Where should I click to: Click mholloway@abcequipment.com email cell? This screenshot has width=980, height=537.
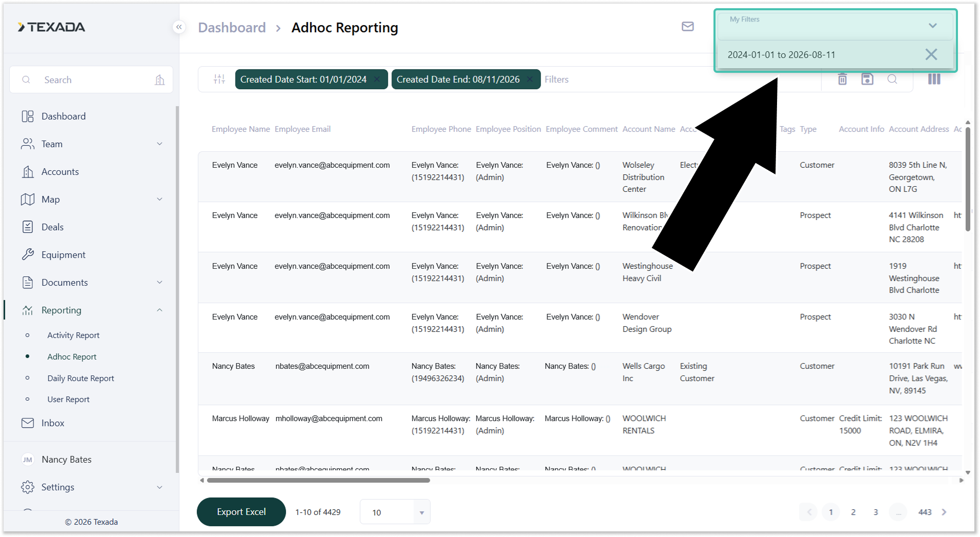pyautogui.click(x=329, y=419)
